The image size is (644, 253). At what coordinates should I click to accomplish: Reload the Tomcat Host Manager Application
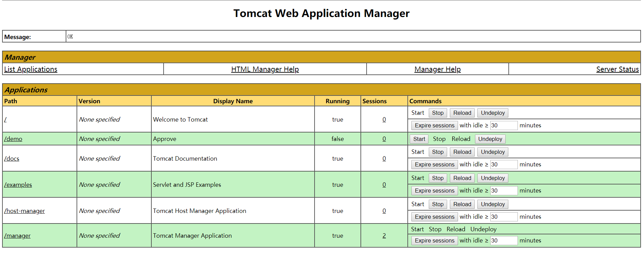462,204
